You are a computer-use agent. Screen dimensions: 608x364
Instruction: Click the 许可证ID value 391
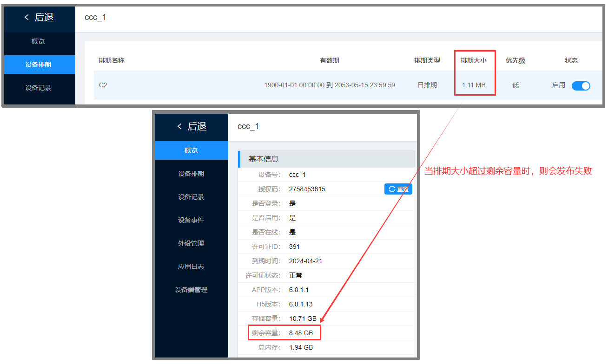(x=294, y=247)
